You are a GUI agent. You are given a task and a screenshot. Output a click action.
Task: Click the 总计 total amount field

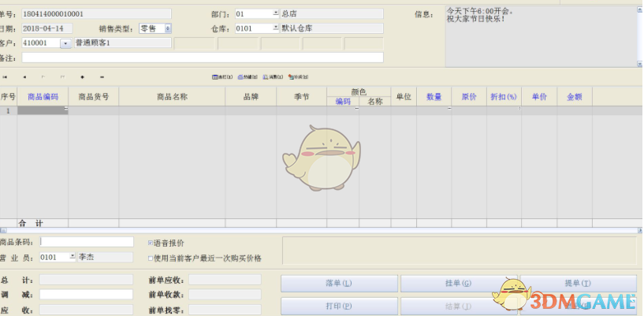point(86,280)
